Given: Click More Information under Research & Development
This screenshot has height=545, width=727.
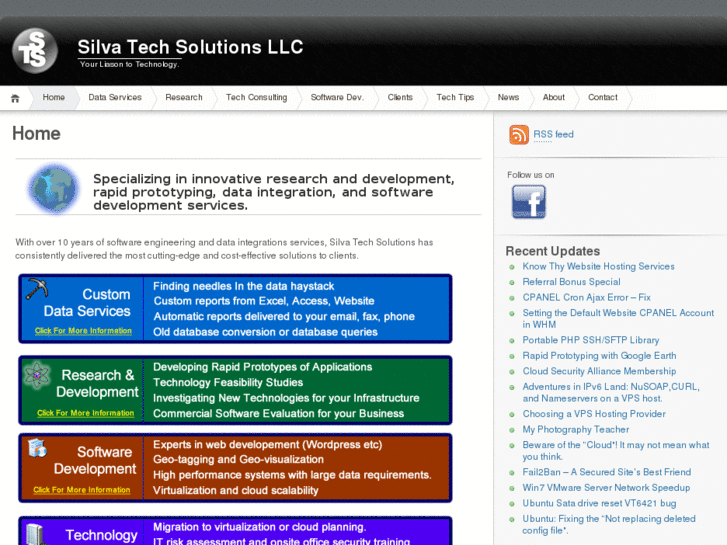Looking at the screenshot, I should 85,413.
